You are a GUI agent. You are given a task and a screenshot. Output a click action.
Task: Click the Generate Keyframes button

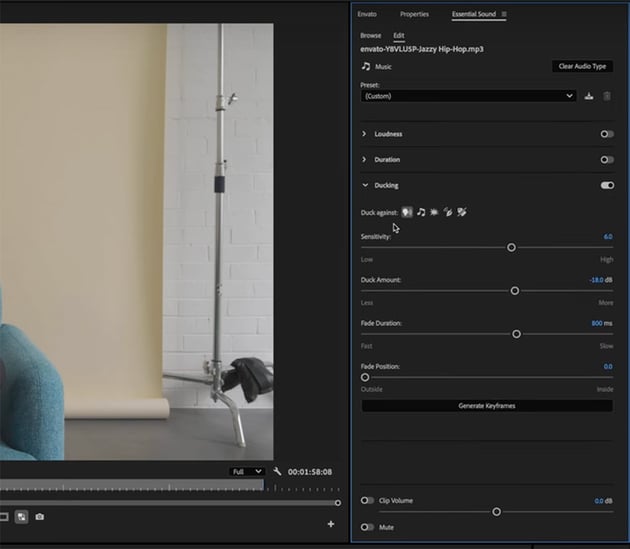487,406
